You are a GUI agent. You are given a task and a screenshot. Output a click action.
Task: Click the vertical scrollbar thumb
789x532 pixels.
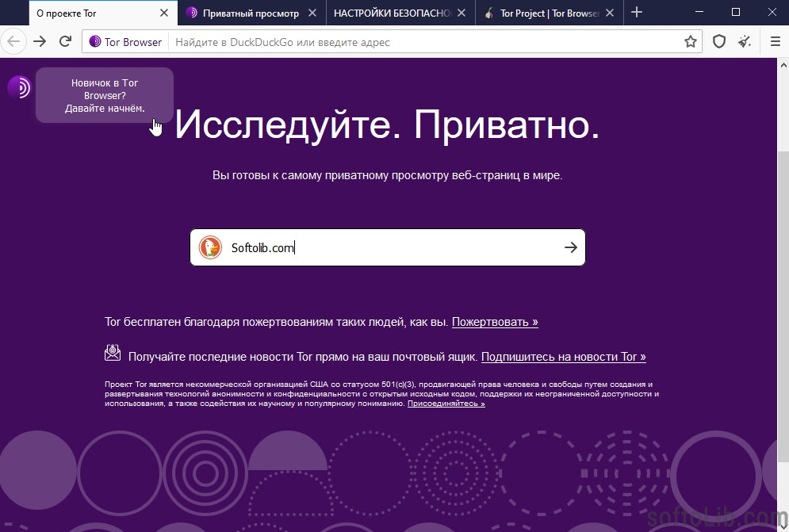click(x=783, y=306)
